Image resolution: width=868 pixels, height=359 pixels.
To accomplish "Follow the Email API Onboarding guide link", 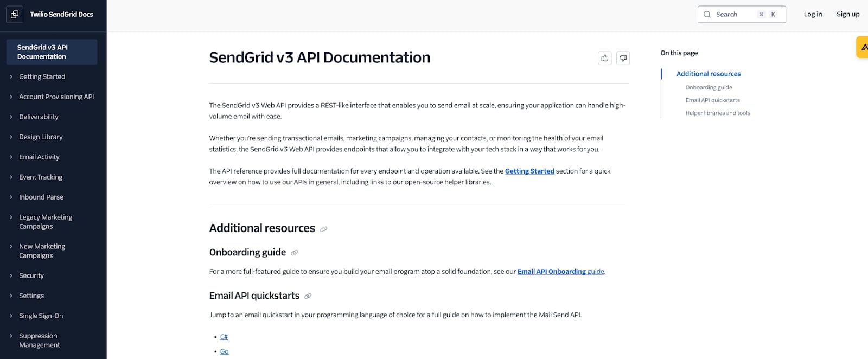I will 560,272.
